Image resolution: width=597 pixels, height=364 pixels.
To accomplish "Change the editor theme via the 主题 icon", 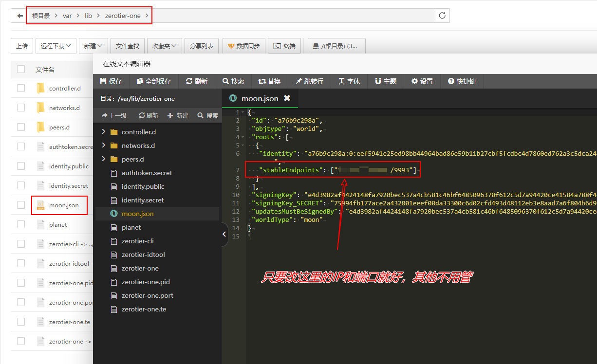I will click(x=386, y=81).
